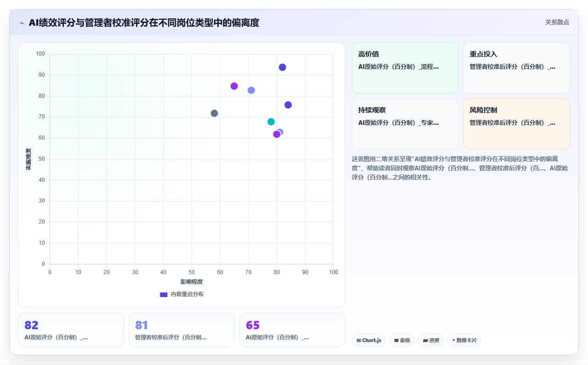
Task: Click the gray scatter point at 58
Action: pos(214,113)
